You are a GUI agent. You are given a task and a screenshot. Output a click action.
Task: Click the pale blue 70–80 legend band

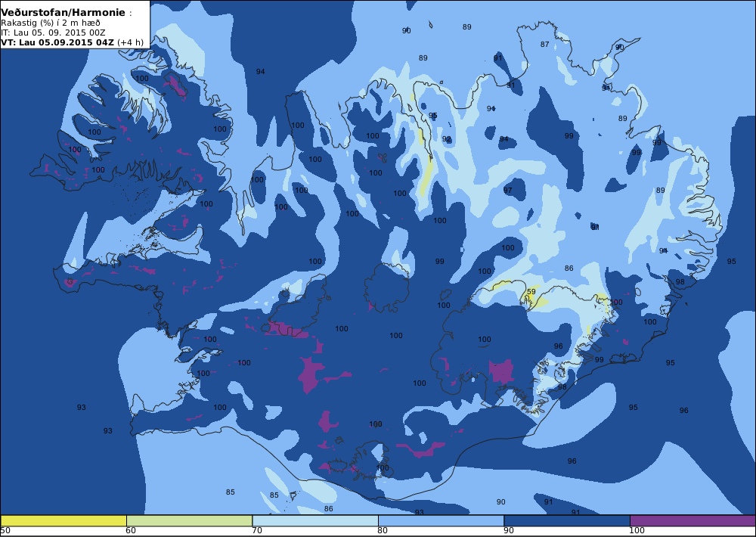tap(315, 520)
